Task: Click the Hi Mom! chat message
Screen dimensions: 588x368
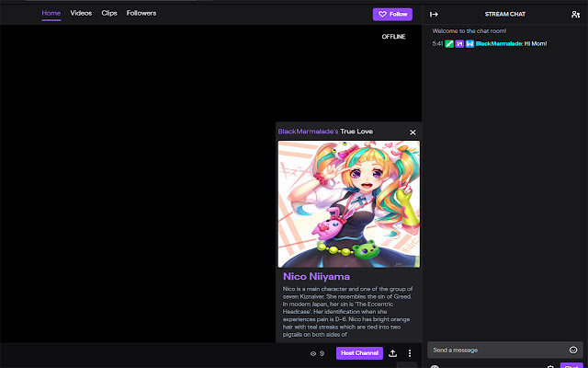Action: point(536,44)
